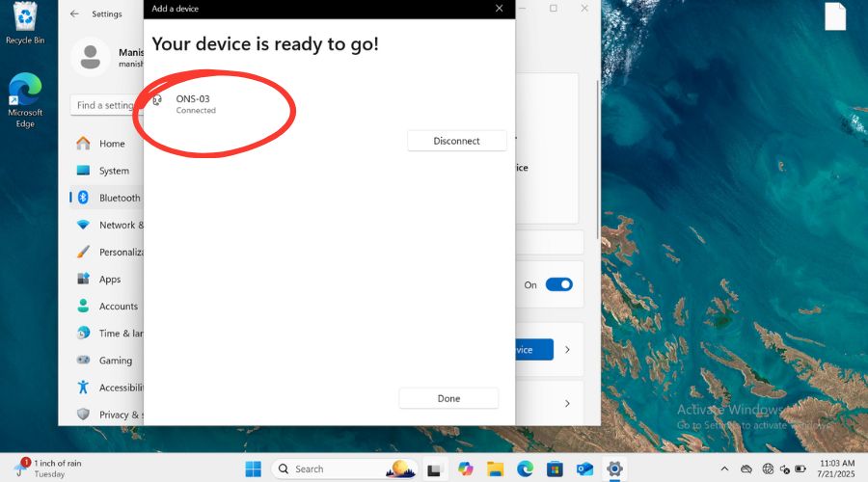Click the Disconnect button for ONS-03
868x482 pixels.
tap(456, 141)
